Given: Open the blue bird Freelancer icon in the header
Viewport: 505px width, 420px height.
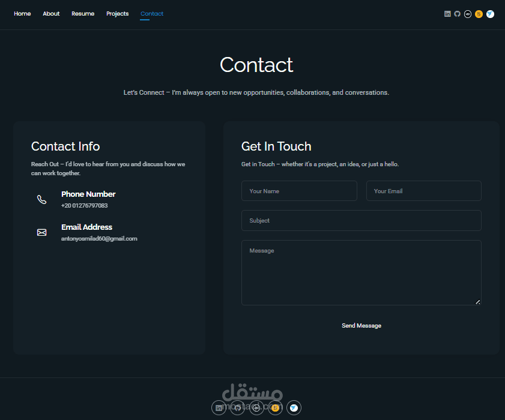Looking at the screenshot, I should click(x=490, y=14).
